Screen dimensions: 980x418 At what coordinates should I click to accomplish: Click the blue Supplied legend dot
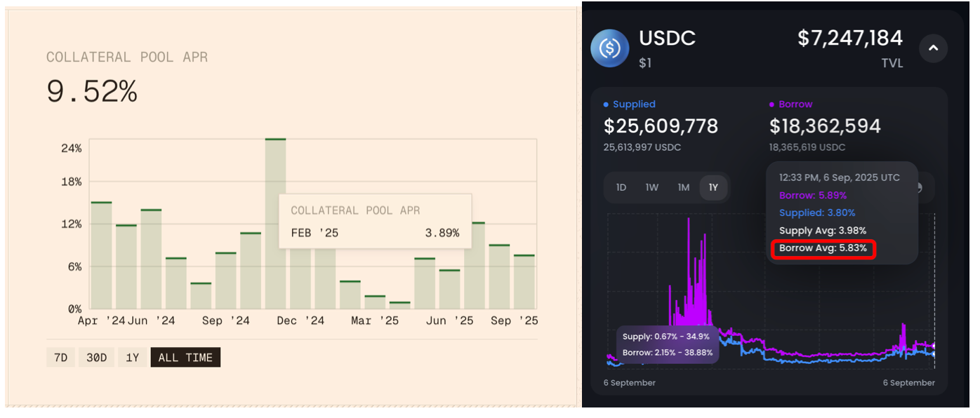pos(607,104)
